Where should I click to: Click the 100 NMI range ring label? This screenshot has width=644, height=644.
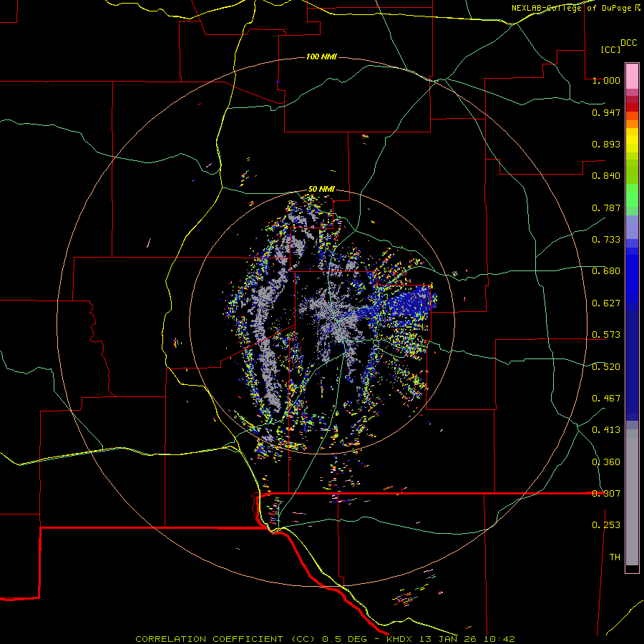321,57
